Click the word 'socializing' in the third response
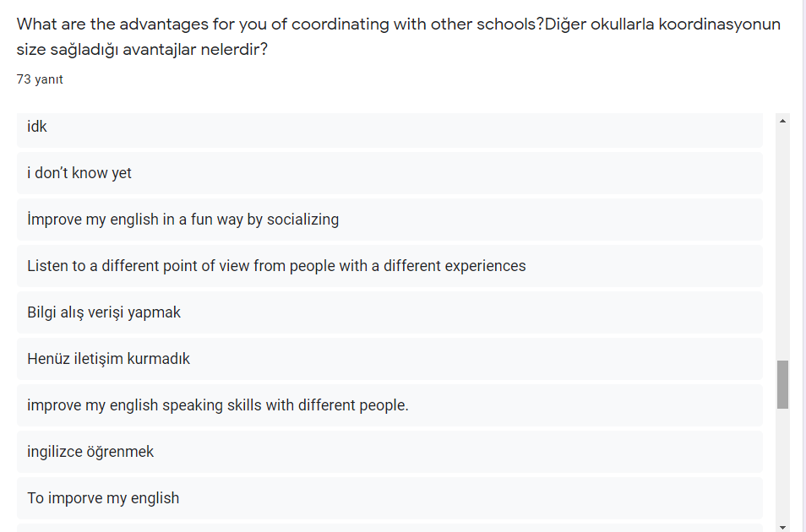The width and height of the screenshot is (806, 532). point(302,220)
